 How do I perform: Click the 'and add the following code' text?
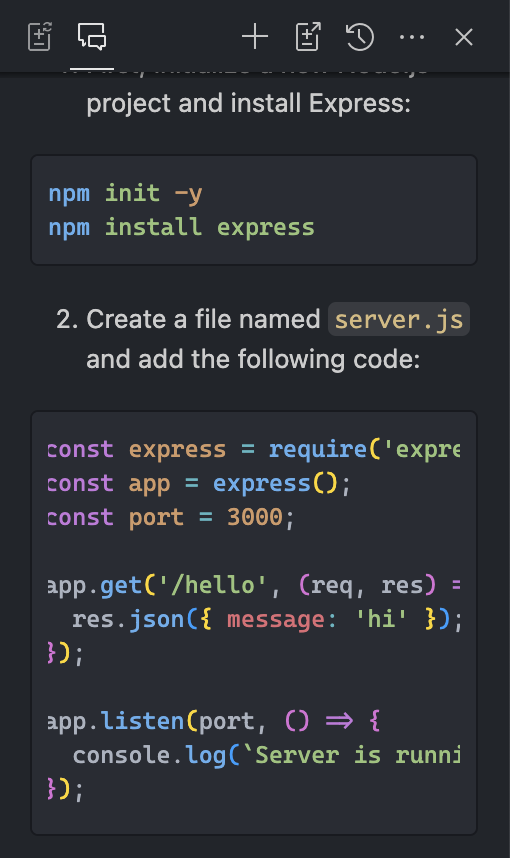(253, 360)
